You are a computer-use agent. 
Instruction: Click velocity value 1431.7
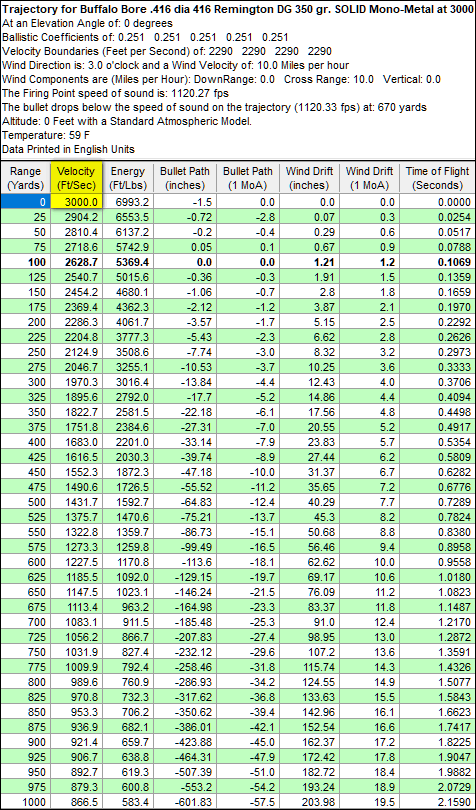click(76, 501)
